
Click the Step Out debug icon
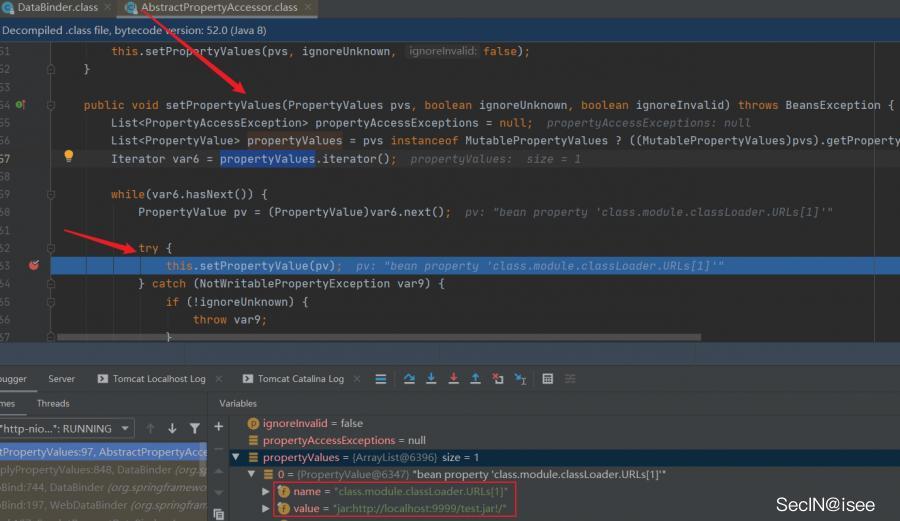pos(475,379)
